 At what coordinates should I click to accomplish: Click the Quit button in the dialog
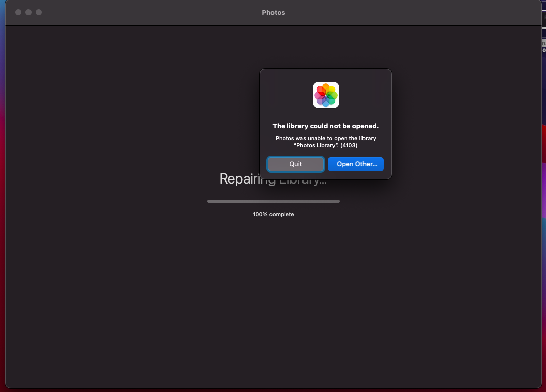point(296,164)
